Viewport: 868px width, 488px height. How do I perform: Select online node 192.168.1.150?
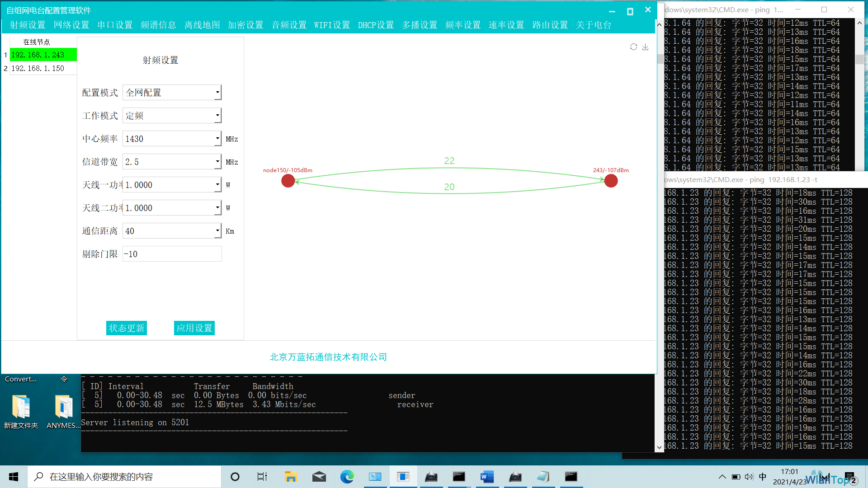[x=43, y=68]
